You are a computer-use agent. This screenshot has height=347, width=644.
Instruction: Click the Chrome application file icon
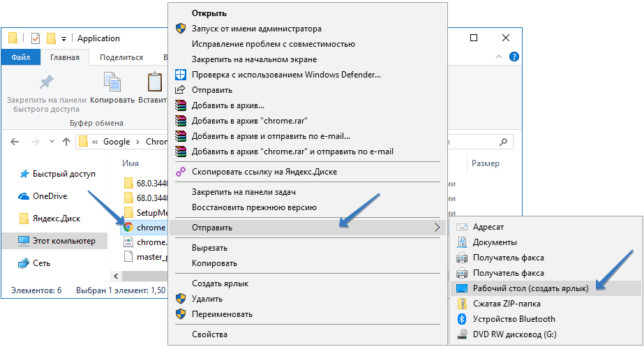click(128, 228)
